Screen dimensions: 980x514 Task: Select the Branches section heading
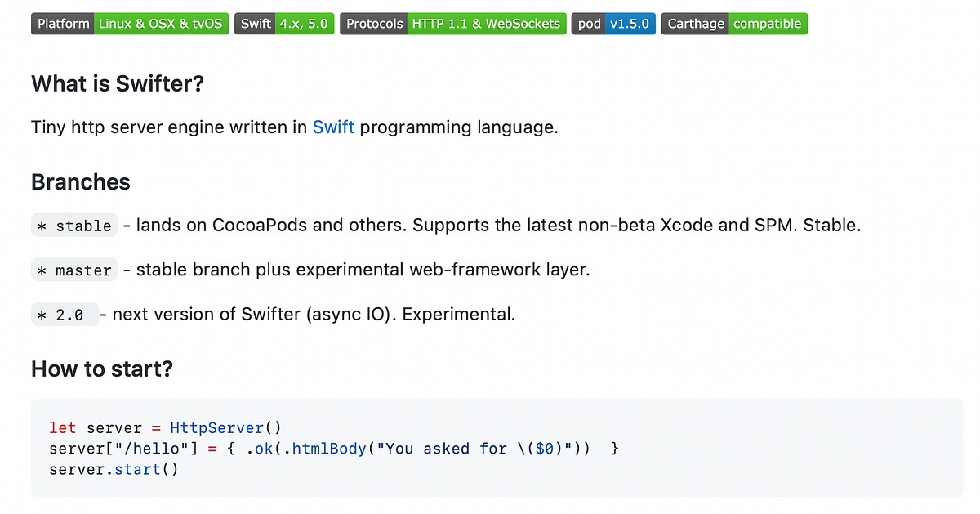tap(80, 182)
